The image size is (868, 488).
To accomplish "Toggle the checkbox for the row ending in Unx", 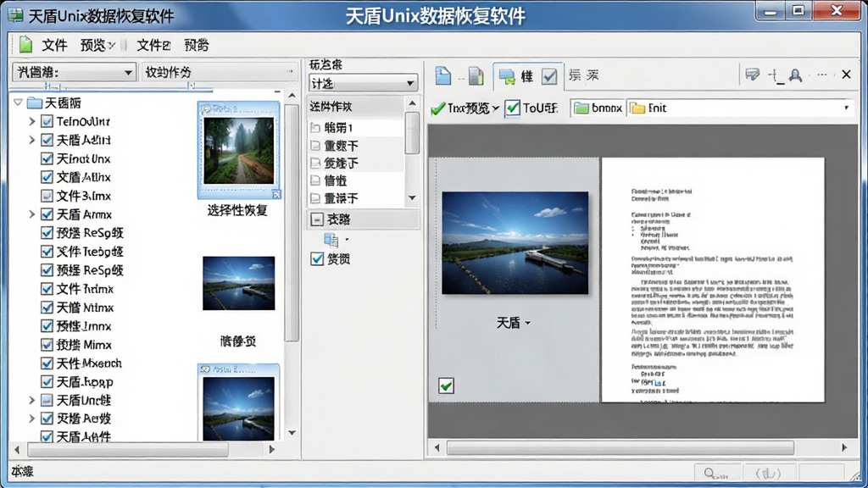I will click(47, 158).
